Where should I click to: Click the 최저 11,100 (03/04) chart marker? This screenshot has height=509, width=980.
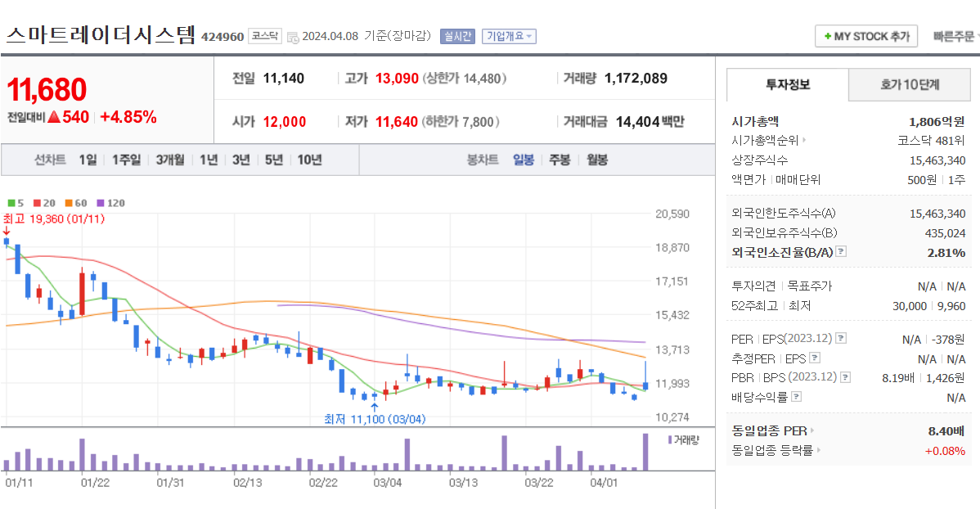click(x=375, y=418)
